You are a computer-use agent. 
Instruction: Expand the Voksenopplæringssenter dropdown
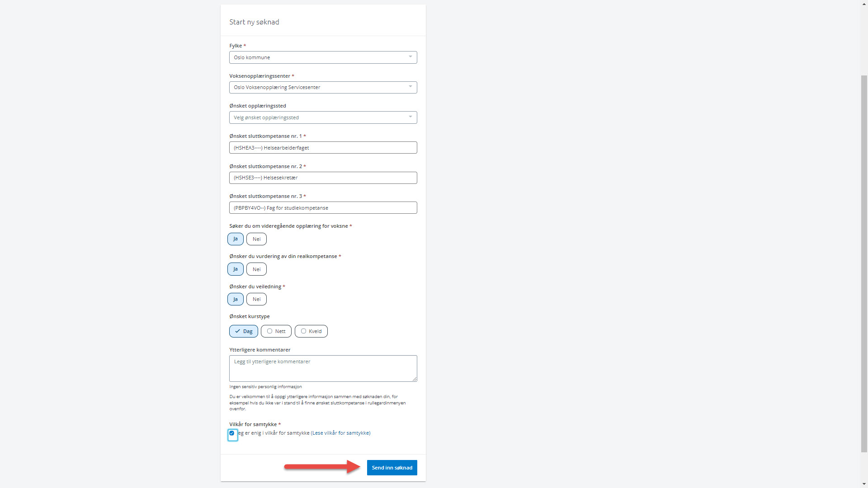click(x=323, y=87)
